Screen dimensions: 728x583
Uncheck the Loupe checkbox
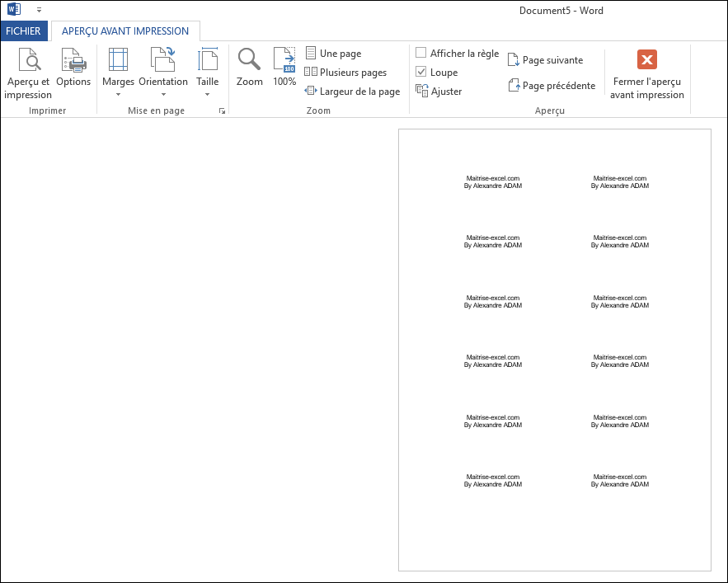(x=420, y=72)
